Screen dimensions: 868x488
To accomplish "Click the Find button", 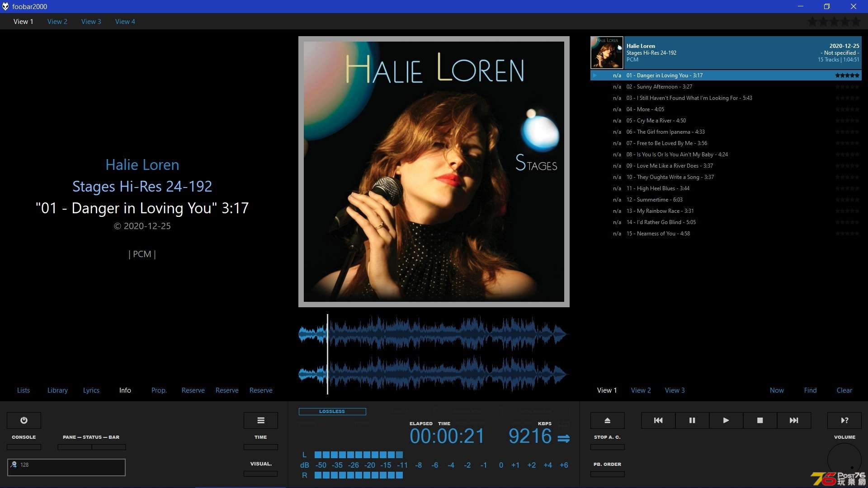I will (811, 390).
